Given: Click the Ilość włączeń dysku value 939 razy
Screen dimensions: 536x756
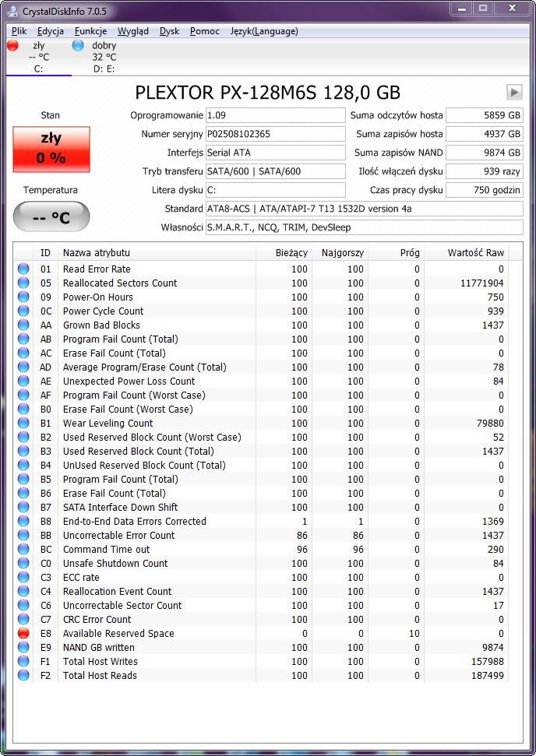Looking at the screenshot, I should point(484,171).
